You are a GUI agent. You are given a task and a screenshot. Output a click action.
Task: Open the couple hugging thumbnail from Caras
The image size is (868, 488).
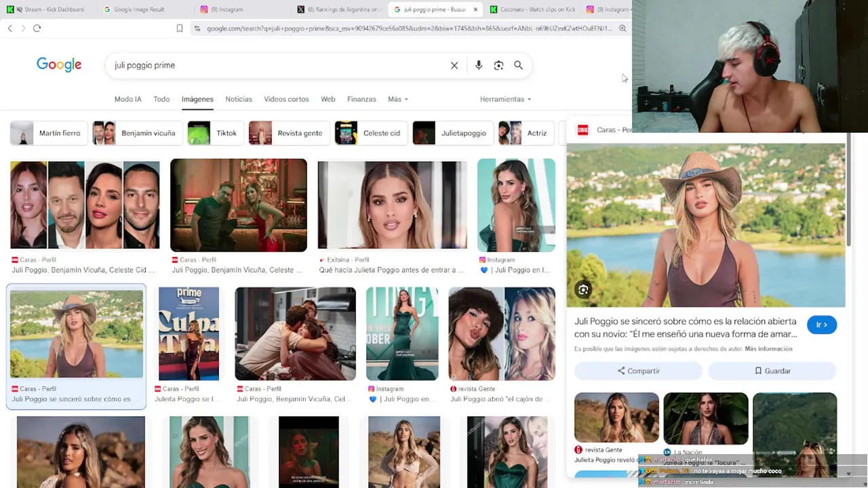click(x=295, y=333)
